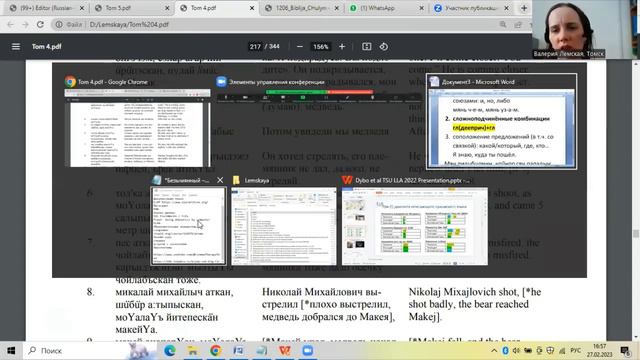Image resolution: width=640 pixels, height=360 pixels.
Task: Switch keyboard language РУС indicator
Action: point(576,351)
